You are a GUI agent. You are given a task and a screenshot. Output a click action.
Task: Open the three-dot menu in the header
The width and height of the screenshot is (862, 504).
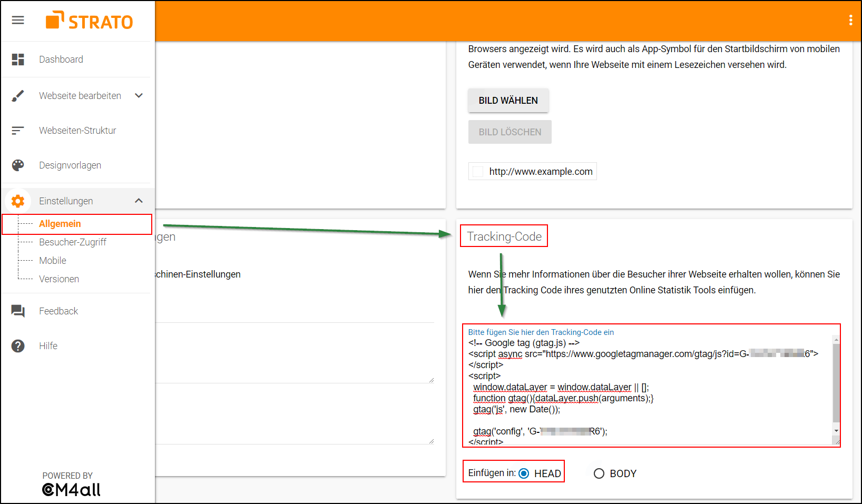pos(850,20)
